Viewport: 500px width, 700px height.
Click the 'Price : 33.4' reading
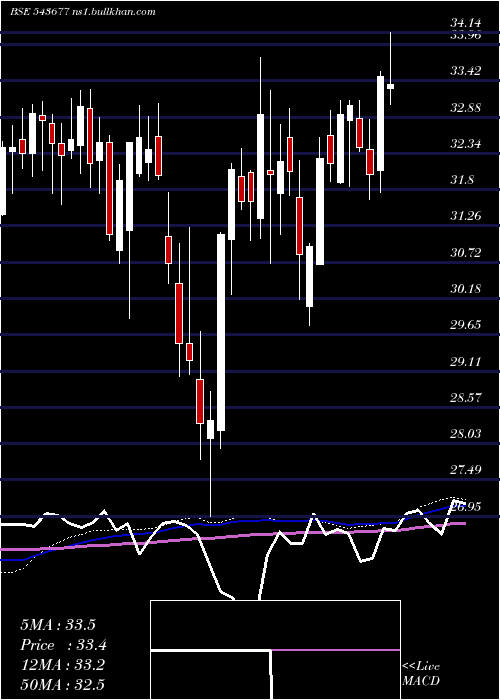(x=63, y=645)
